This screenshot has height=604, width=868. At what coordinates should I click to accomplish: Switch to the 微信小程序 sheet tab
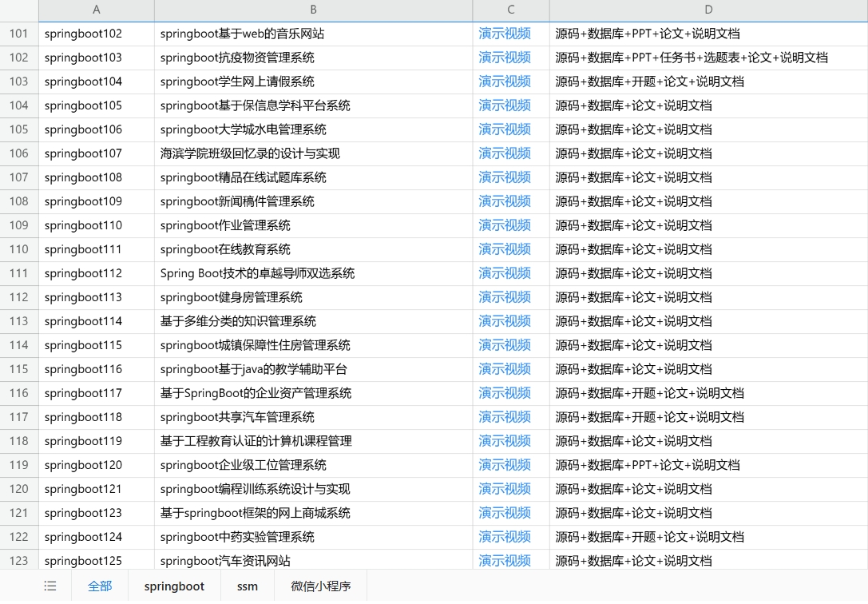tap(320, 586)
